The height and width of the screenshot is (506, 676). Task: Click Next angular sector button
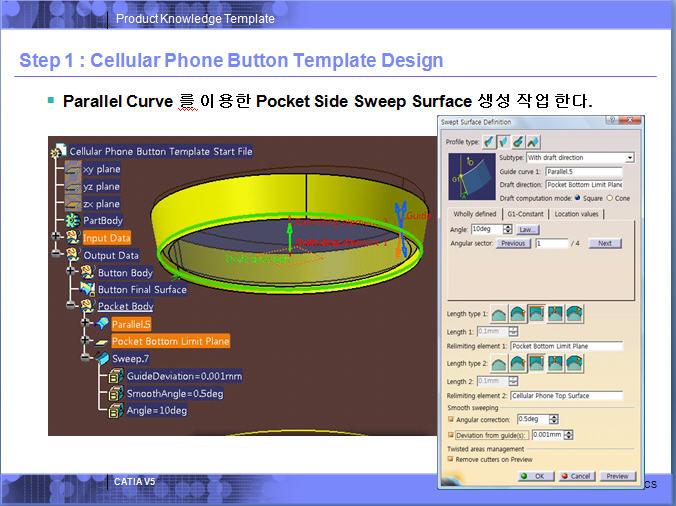point(604,243)
